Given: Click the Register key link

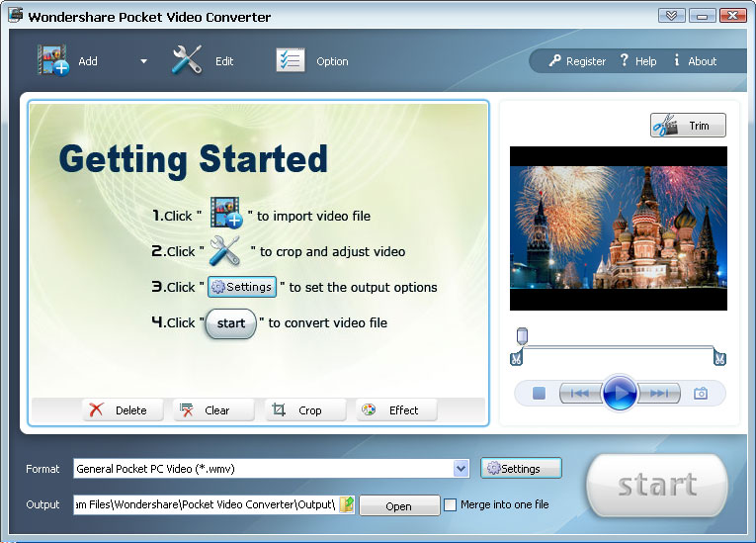Looking at the screenshot, I should [577, 60].
